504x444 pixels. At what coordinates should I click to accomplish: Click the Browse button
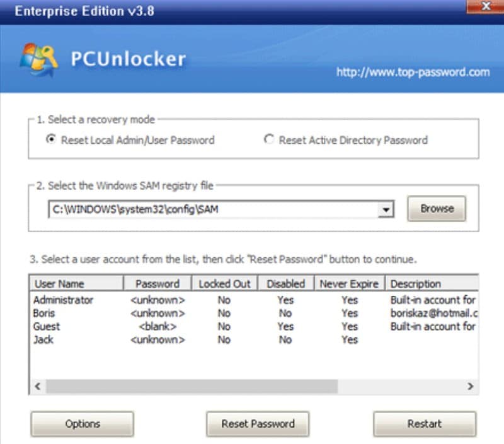click(436, 209)
